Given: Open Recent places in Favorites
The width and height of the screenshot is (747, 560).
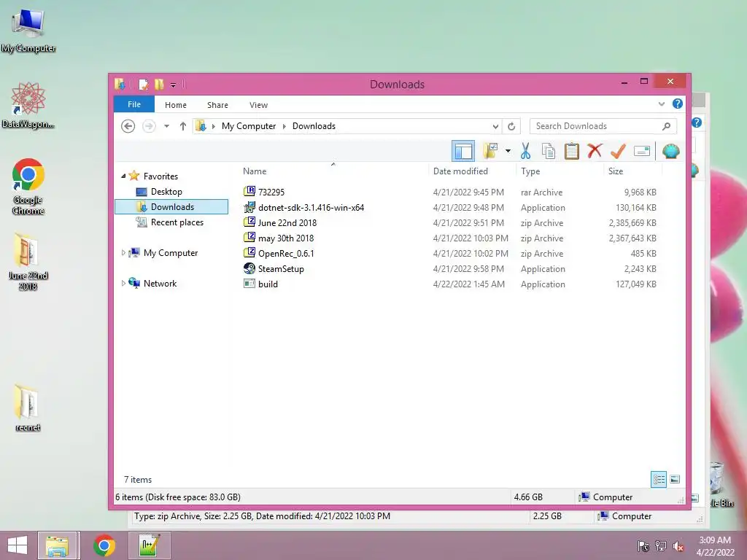Looking at the screenshot, I should click(x=177, y=222).
